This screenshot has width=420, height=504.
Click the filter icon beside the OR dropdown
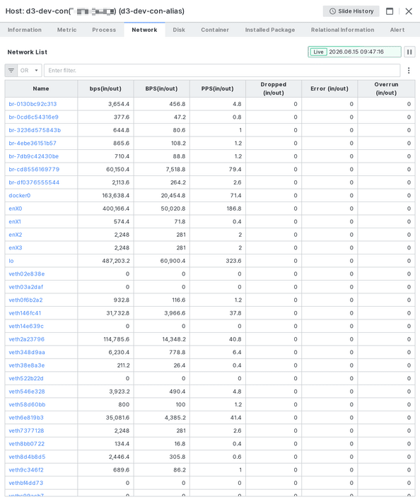pyautogui.click(x=11, y=71)
